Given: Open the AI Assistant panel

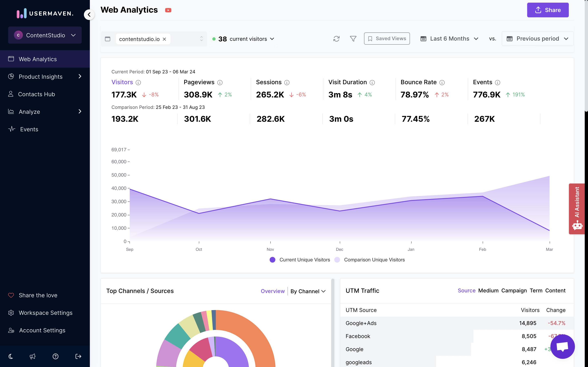Looking at the screenshot, I should click(577, 209).
